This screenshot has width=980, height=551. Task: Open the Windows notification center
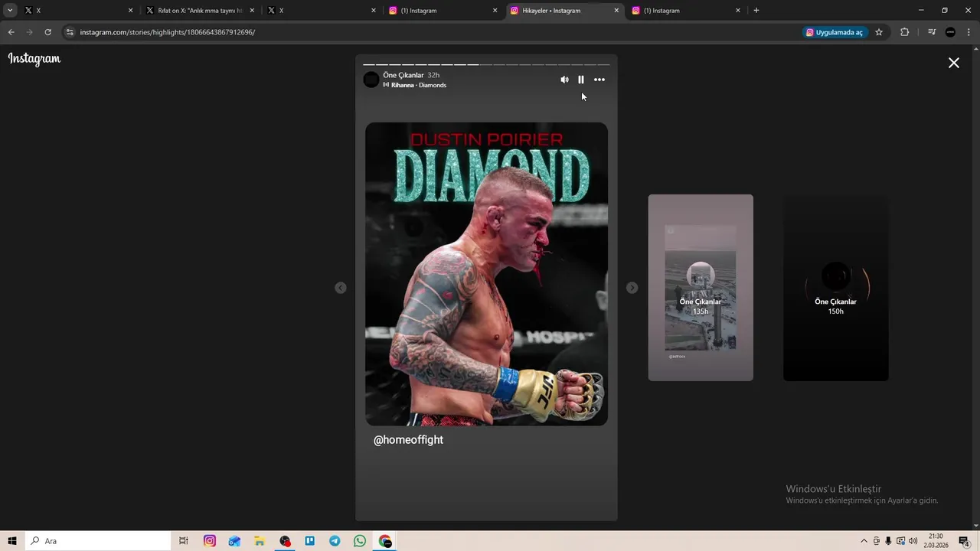(964, 541)
